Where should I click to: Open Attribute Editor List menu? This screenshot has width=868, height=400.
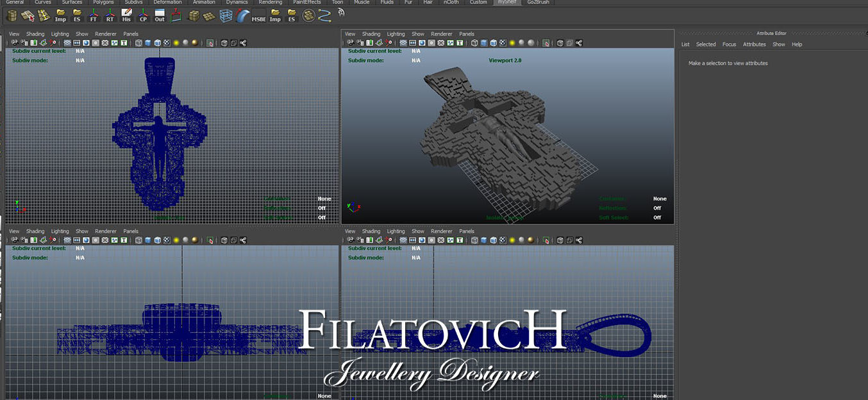685,44
